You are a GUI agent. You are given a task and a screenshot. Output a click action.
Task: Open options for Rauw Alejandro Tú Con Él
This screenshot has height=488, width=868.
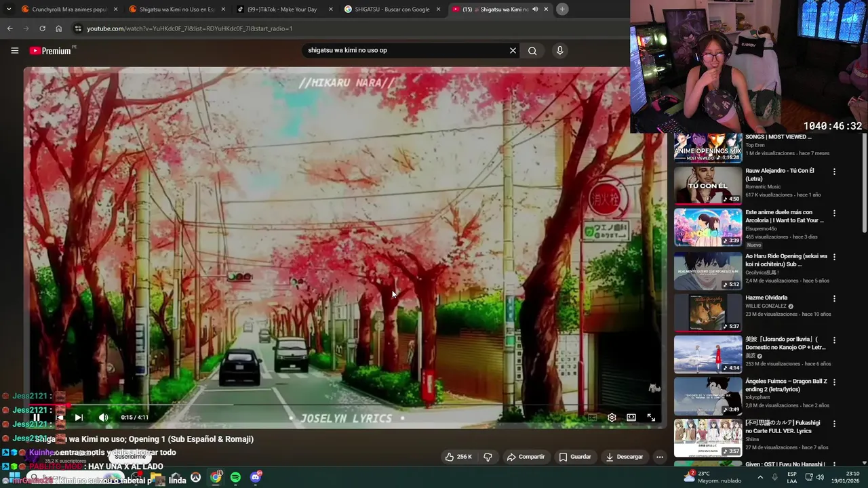834,171
